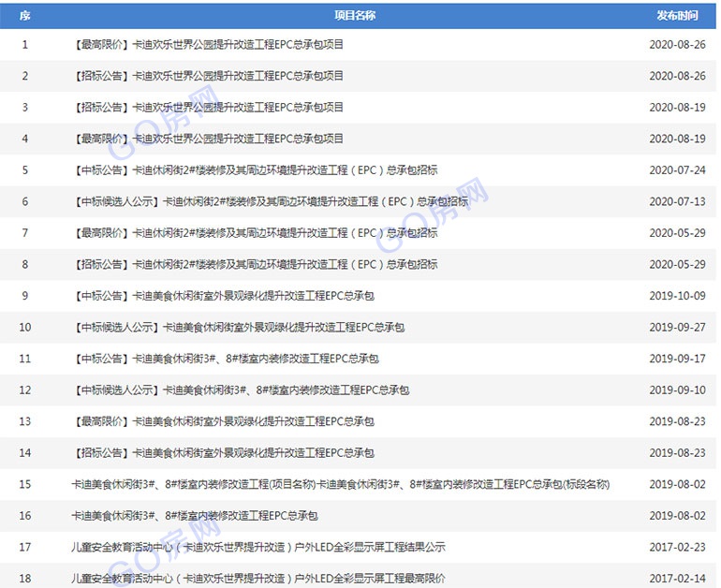Screen dimensions: 721x588
Task: Open row 2 【招标公告】卡迪欢乐世界公园 project
Action: pos(208,76)
